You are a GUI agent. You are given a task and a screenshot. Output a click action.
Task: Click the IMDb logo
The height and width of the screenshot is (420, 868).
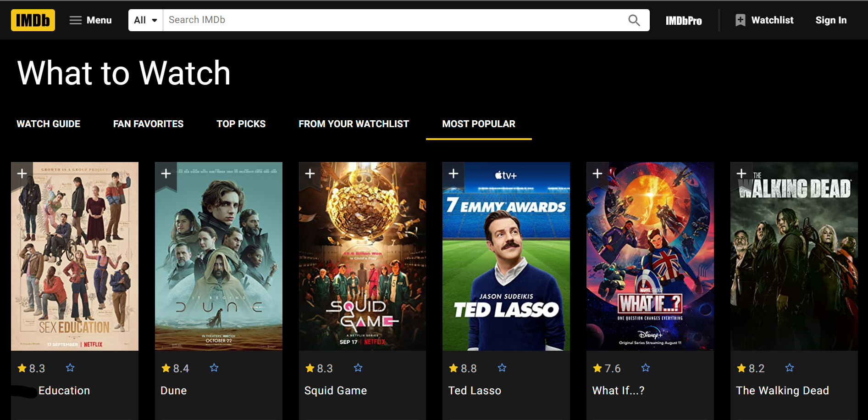(33, 20)
